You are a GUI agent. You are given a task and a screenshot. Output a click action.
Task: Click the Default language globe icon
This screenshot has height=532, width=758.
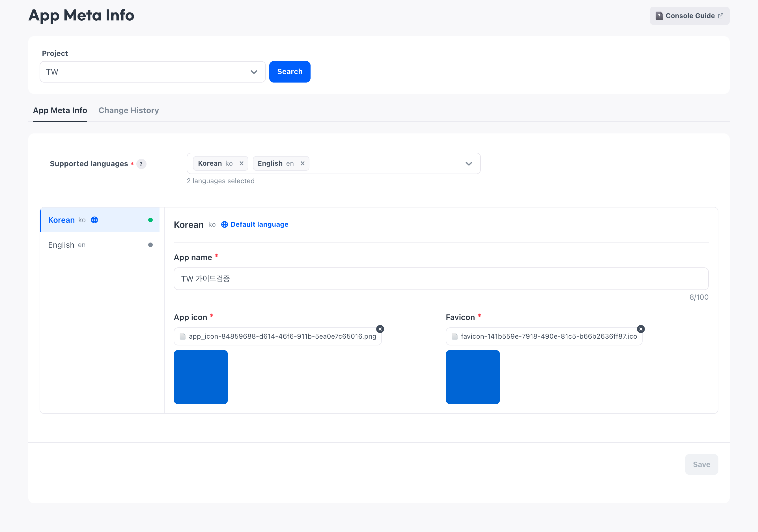[225, 224]
